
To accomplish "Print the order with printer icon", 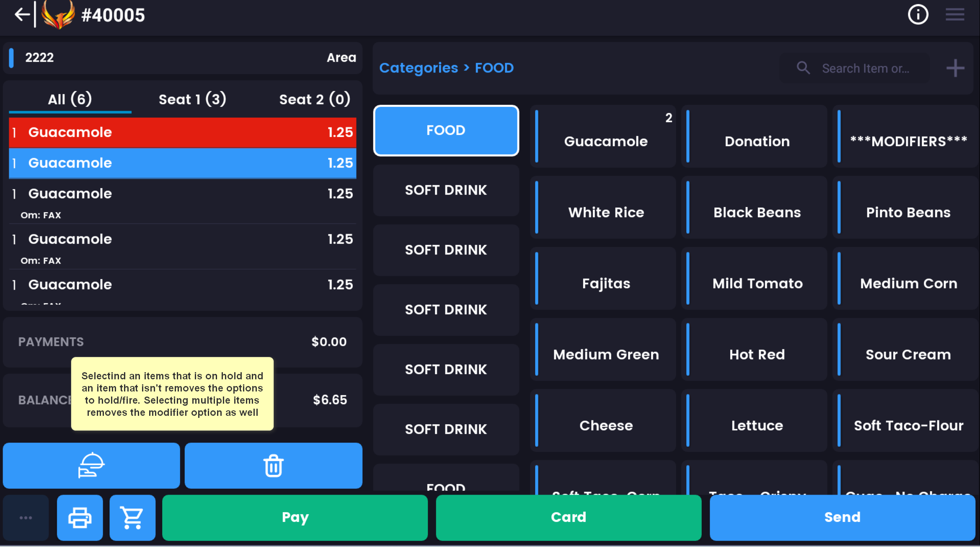I will (x=80, y=518).
